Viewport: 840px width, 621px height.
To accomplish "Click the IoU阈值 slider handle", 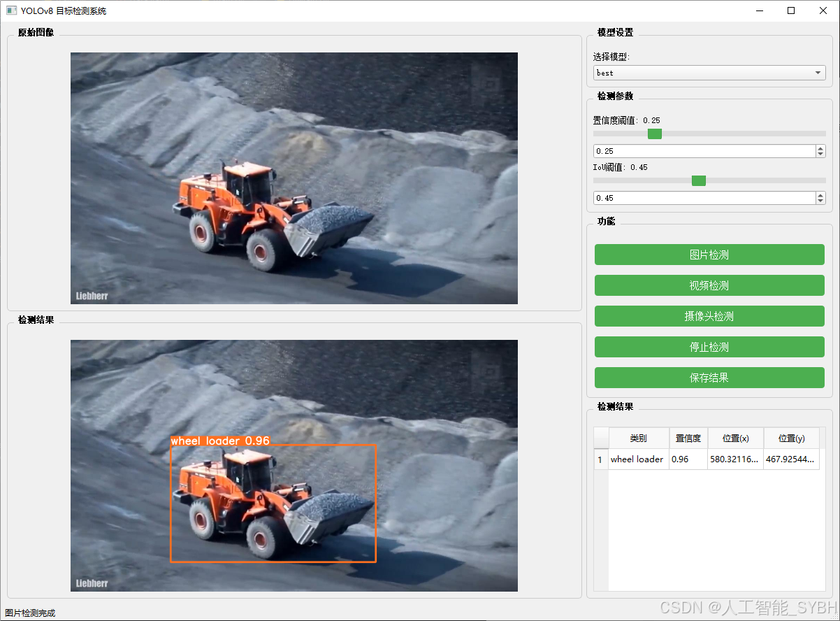I will [x=698, y=180].
